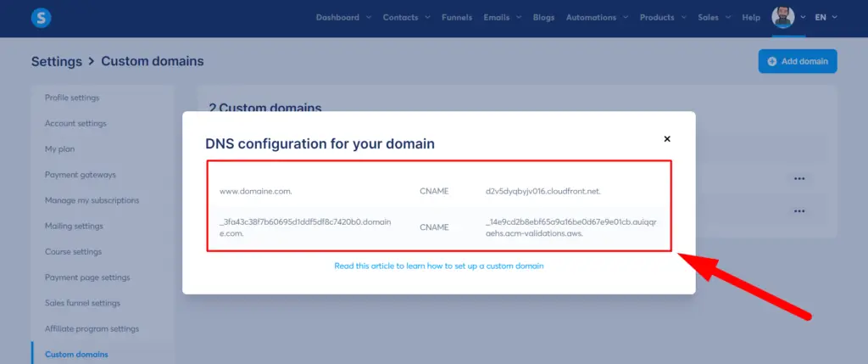Open the user avatar menu
Screen dimensions: 868x364
click(782, 17)
